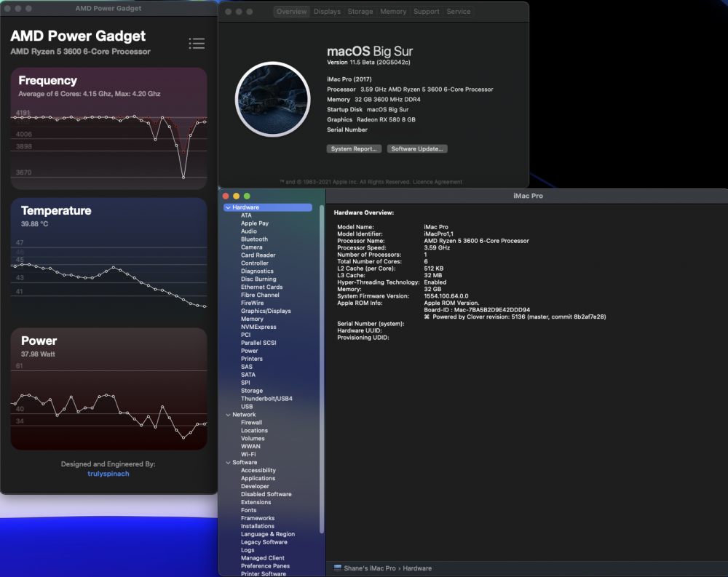Image resolution: width=728 pixels, height=577 pixels.
Task: Select Installations under Software
Action: 257,526
